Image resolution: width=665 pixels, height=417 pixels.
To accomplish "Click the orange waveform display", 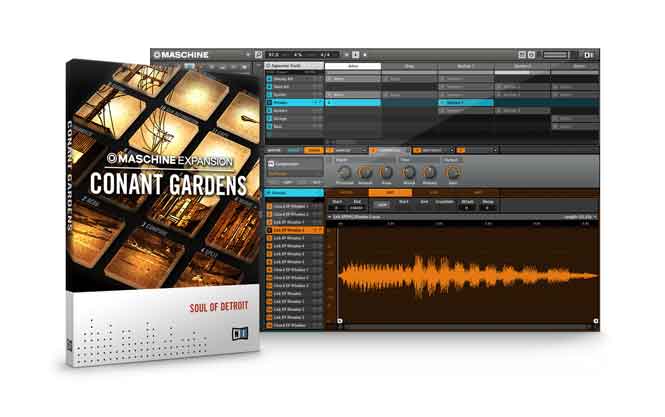I will click(468, 275).
